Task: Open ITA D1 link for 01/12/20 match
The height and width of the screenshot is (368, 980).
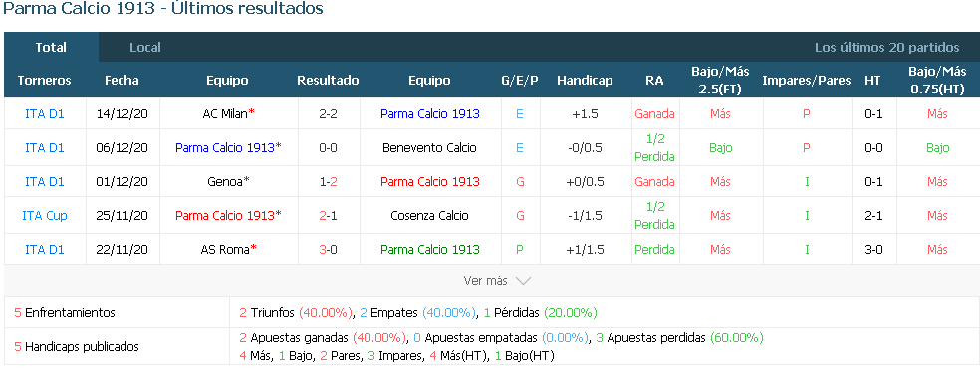Action: tap(45, 181)
